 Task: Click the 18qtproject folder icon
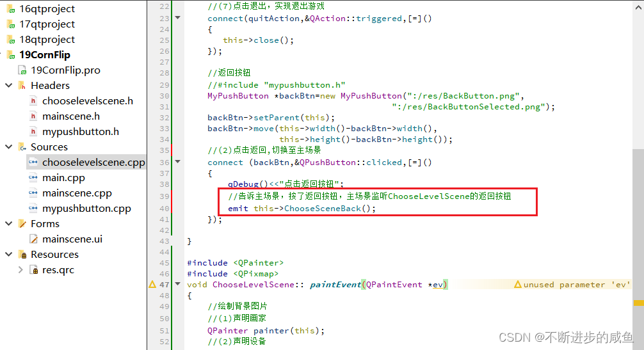pyautogui.click(x=12, y=40)
